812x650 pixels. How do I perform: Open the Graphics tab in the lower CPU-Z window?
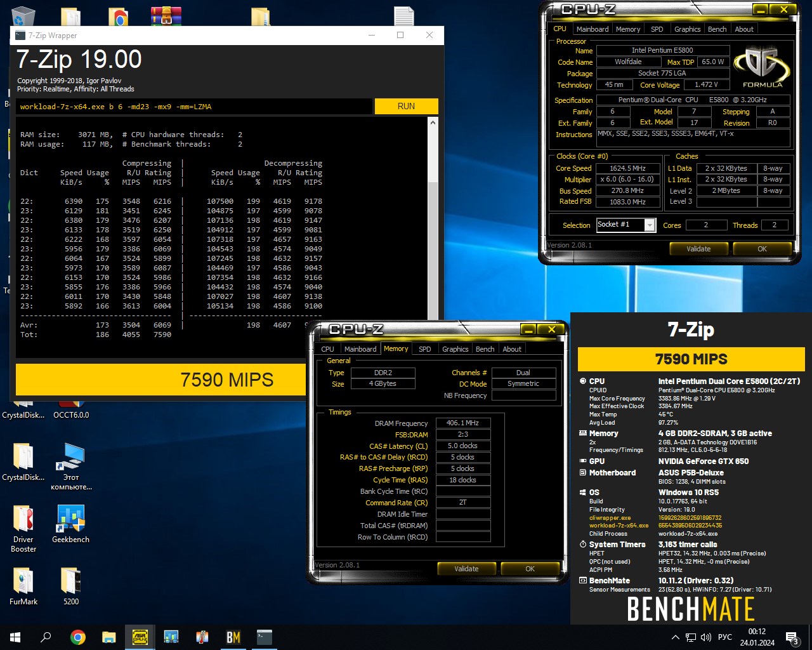[455, 349]
